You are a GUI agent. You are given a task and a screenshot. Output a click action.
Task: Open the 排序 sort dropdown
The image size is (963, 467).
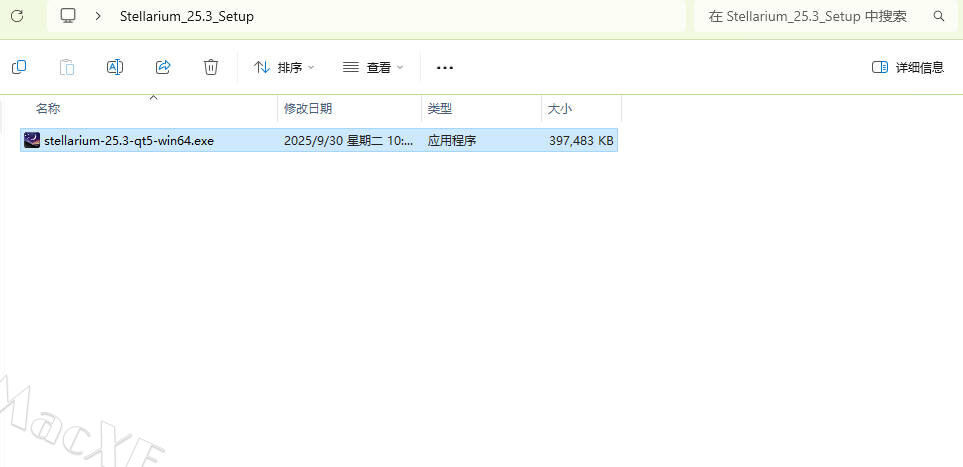[284, 67]
